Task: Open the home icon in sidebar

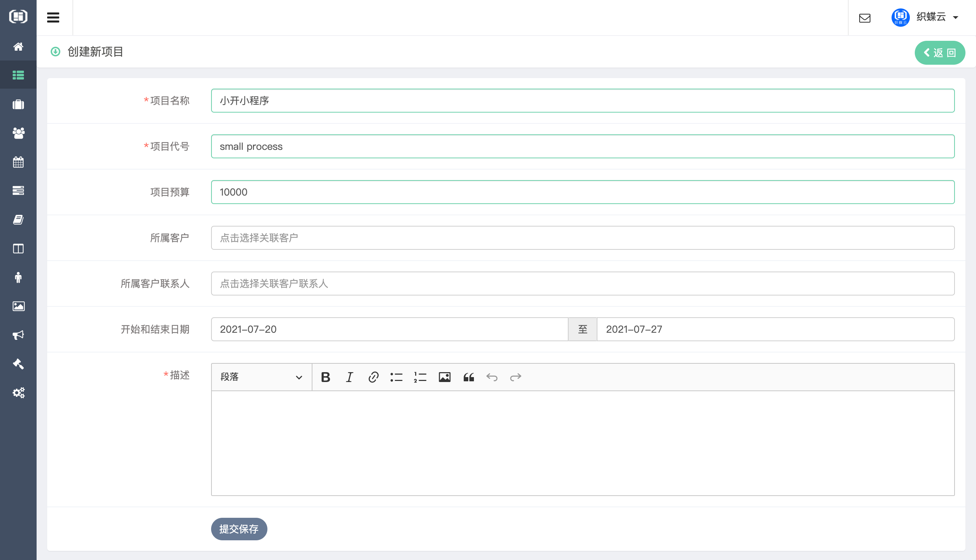Action: point(18,46)
